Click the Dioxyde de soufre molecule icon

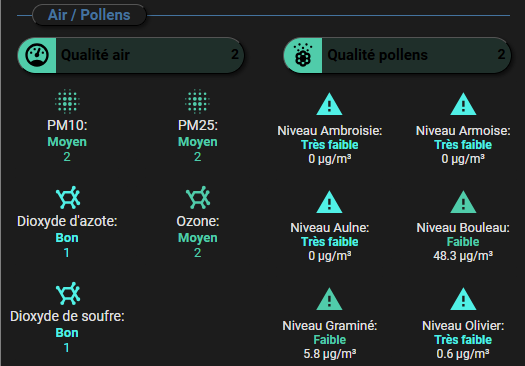pos(68,293)
